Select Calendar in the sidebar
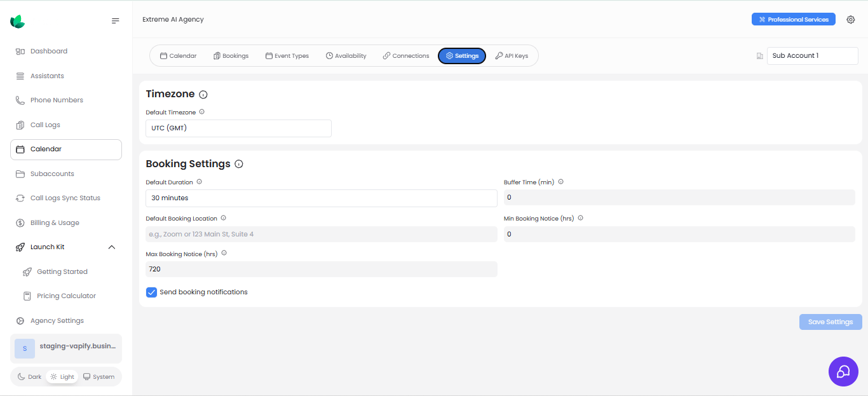868x396 pixels. [x=66, y=149]
